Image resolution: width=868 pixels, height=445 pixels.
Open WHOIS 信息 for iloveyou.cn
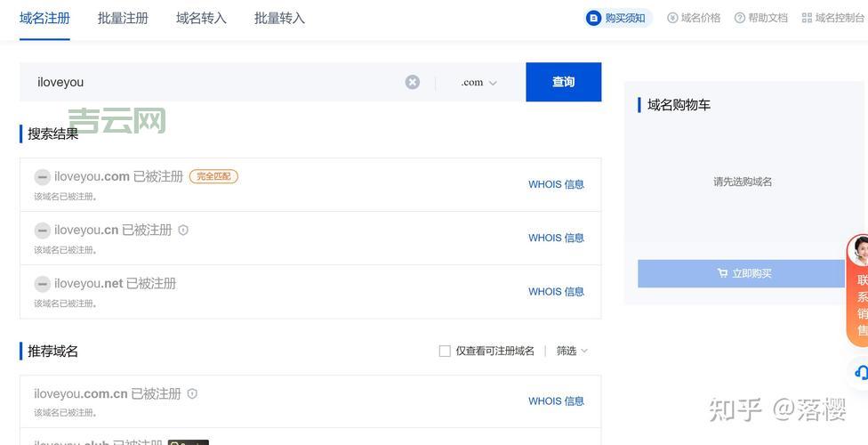(557, 238)
